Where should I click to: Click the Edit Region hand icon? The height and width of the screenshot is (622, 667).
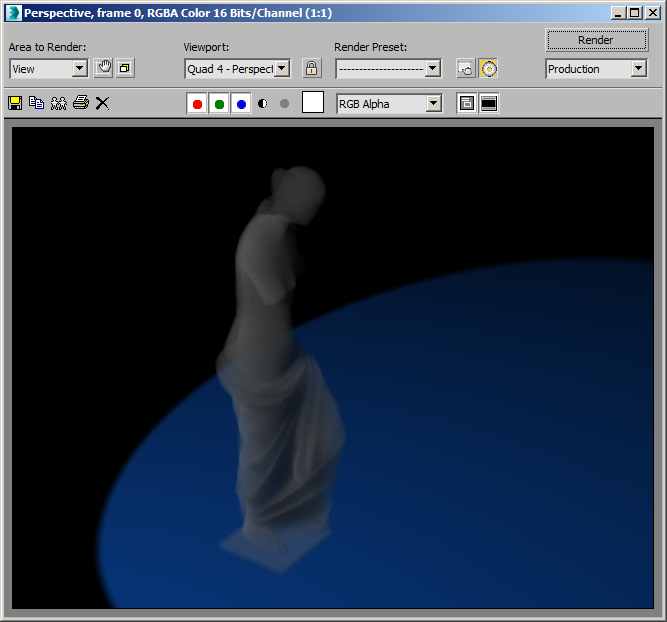click(103, 68)
